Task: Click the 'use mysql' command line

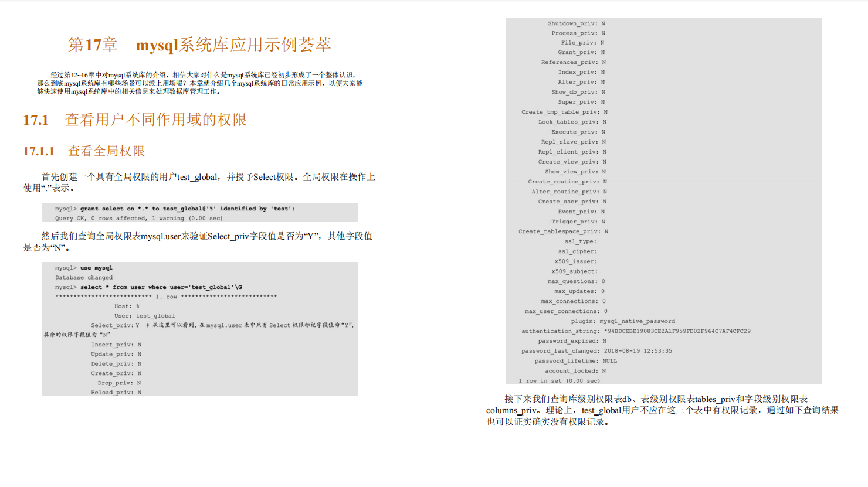Action: point(84,268)
